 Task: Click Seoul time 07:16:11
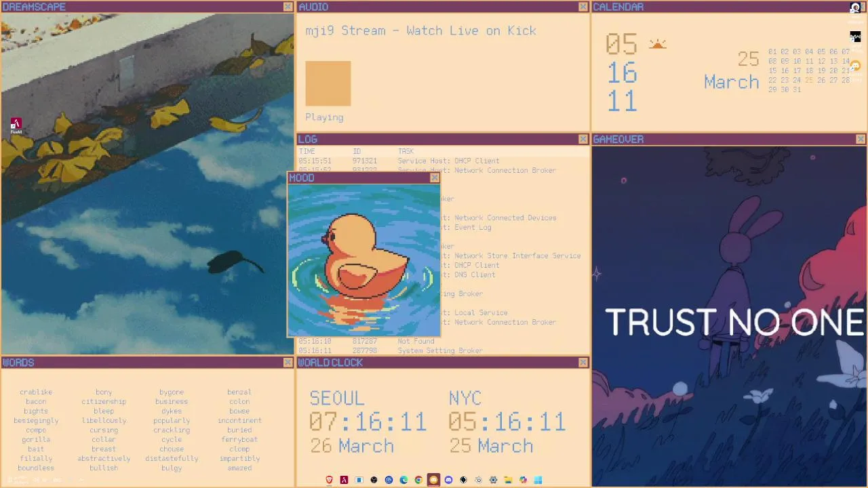pos(368,422)
